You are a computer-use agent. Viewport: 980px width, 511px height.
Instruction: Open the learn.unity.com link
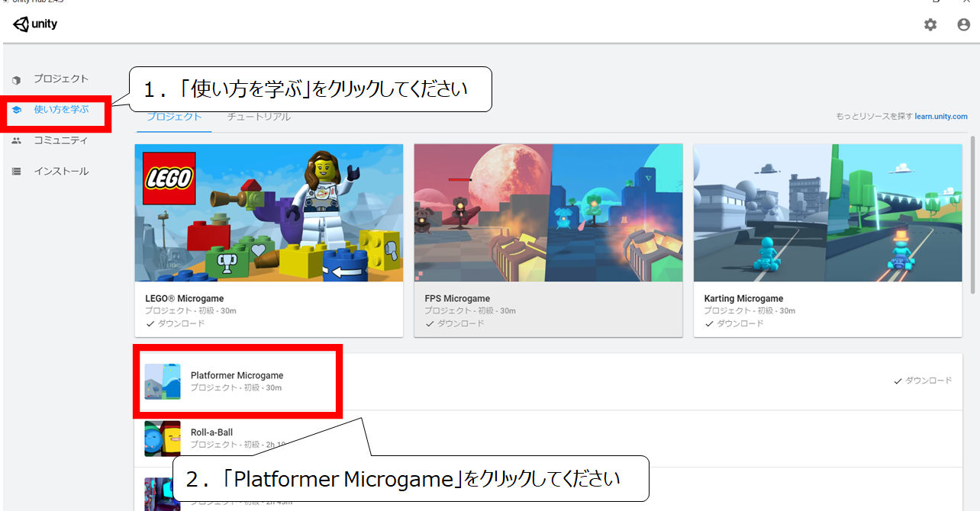[x=941, y=117]
